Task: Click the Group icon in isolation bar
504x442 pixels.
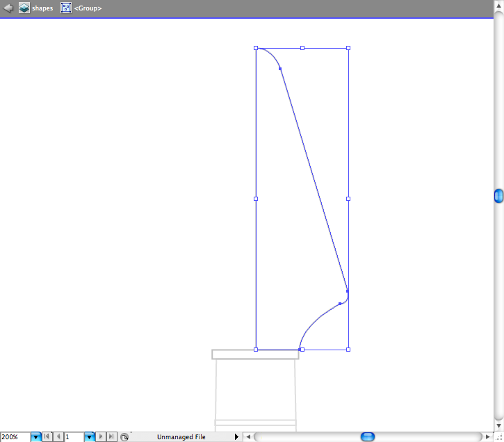Action: (x=66, y=8)
